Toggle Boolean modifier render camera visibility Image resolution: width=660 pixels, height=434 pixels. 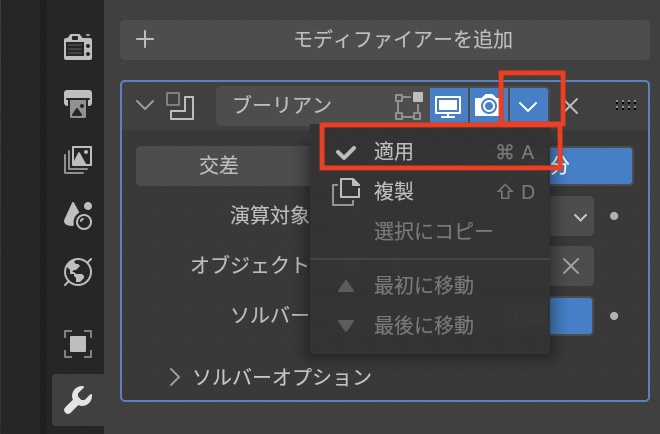point(487,105)
